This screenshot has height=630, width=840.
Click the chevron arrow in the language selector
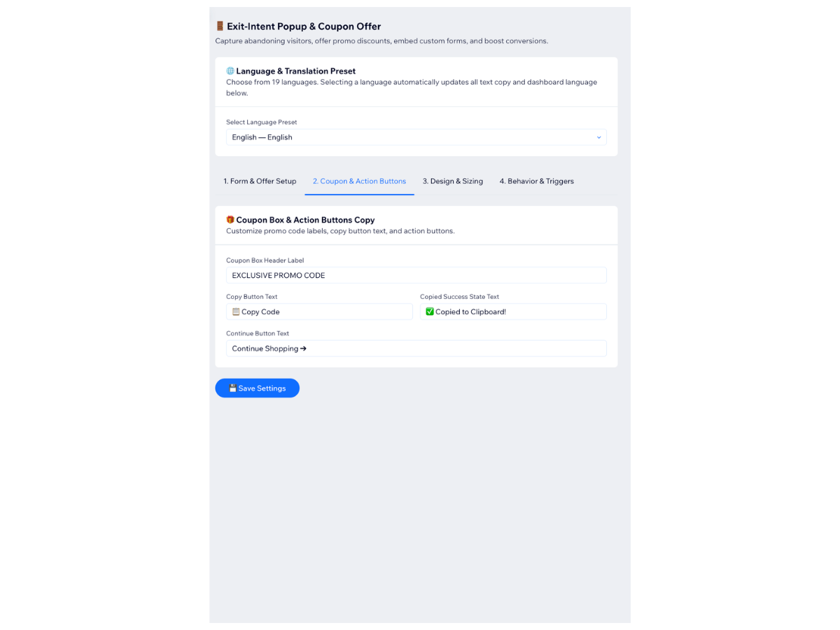pos(598,137)
